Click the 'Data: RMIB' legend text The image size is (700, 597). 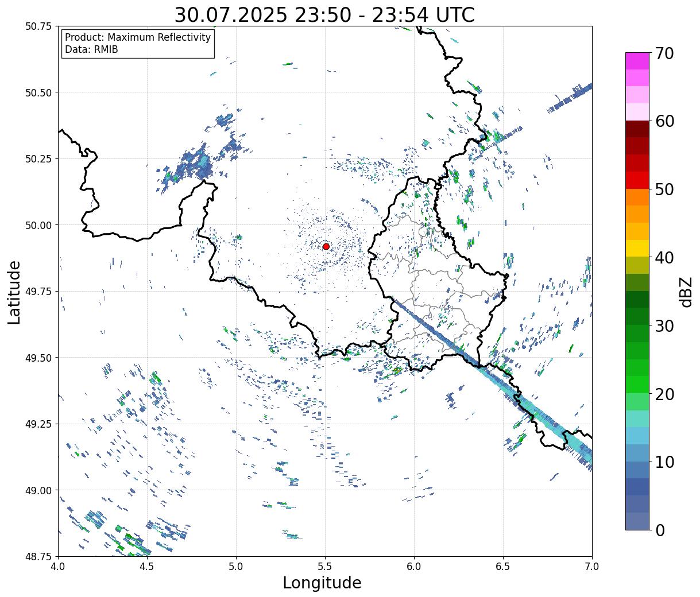point(91,49)
